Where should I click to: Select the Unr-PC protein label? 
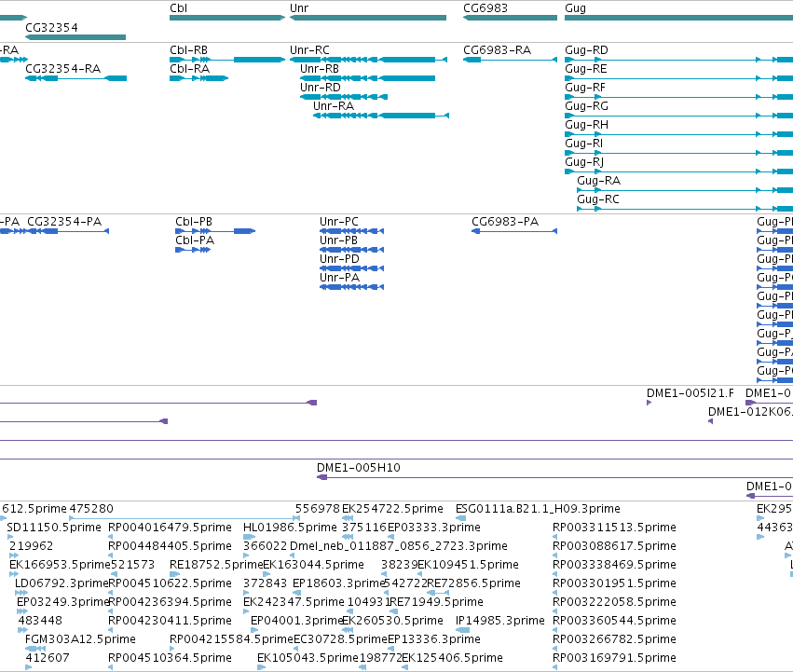pos(339,222)
